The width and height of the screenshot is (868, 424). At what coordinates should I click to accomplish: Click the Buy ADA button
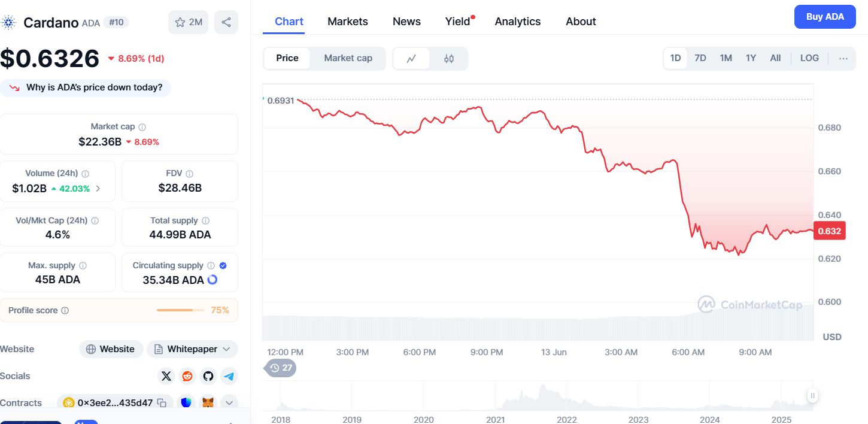click(825, 17)
